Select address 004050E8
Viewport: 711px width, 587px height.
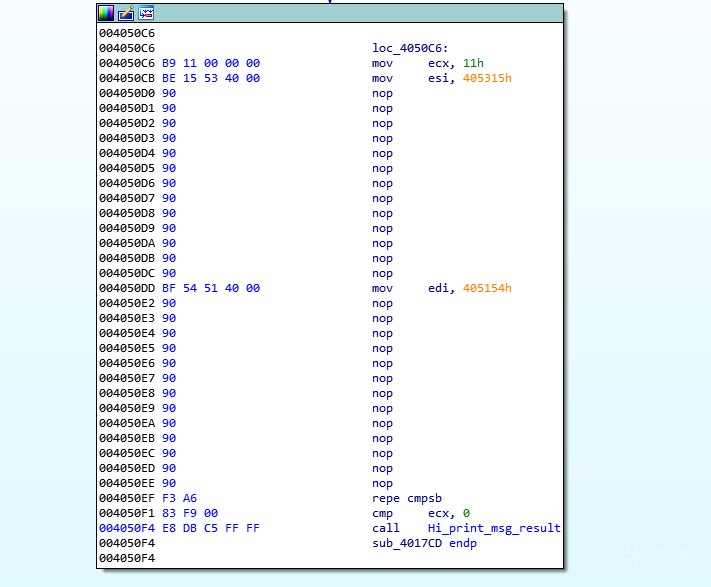[127, 393]
